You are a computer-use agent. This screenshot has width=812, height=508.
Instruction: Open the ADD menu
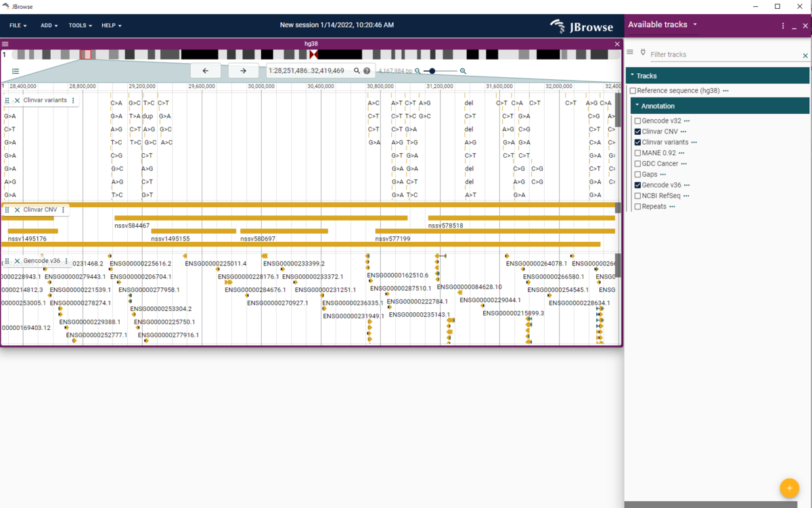coord(49,26)
